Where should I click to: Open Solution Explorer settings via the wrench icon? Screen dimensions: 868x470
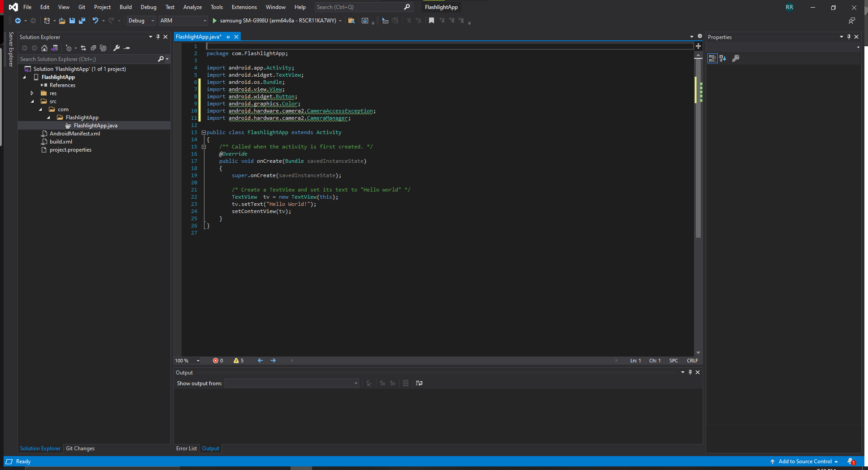point(117,48)
